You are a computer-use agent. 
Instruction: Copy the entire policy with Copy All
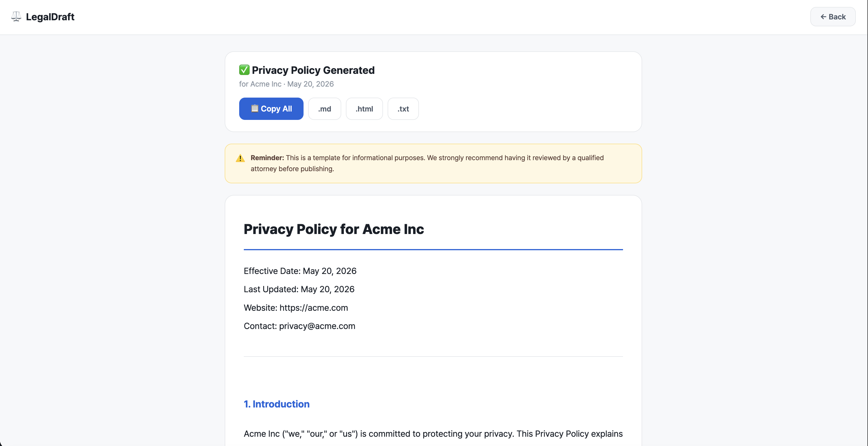[x=271, y=109]
